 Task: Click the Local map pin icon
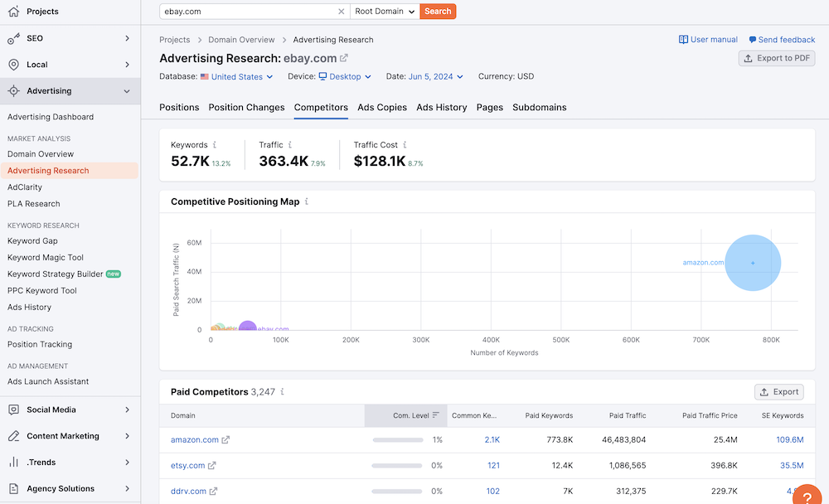(x=14, y=65)
